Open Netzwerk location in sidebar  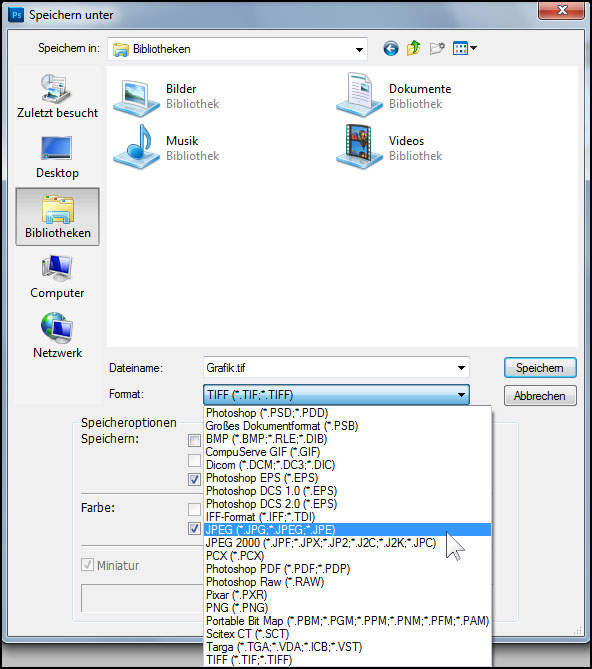[57, 336]
